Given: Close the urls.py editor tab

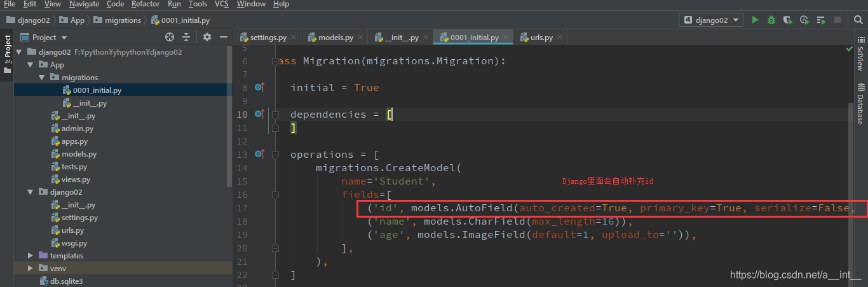Looking at the screenshot, I should click(560, 38).
